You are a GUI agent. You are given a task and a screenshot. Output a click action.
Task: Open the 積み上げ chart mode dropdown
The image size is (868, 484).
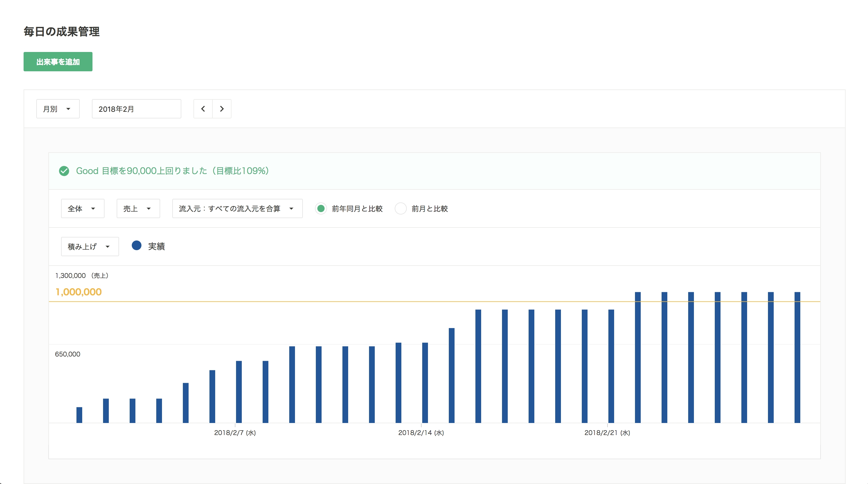tap(90, 247)
